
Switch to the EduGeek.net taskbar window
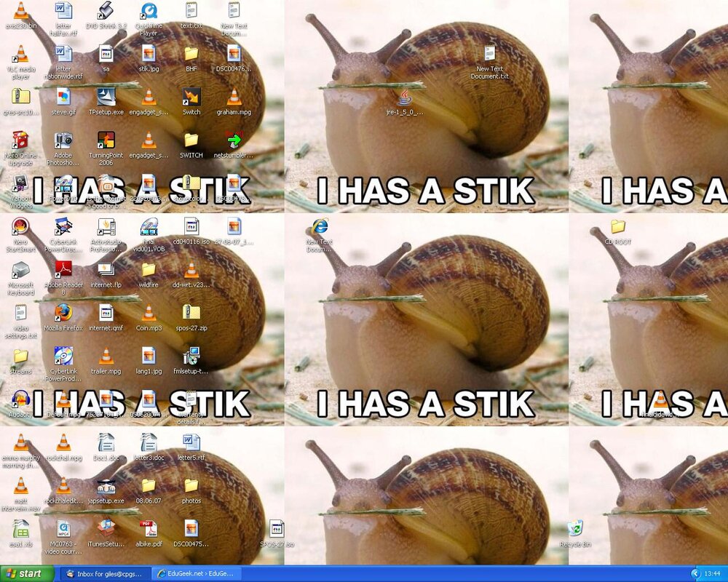(x=197, y=574)
